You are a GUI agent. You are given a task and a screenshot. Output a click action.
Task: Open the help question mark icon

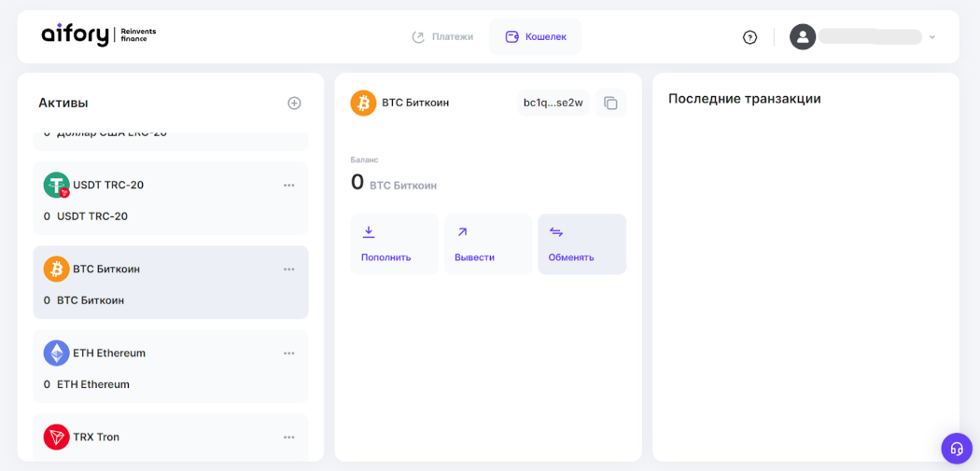(750, 37)
